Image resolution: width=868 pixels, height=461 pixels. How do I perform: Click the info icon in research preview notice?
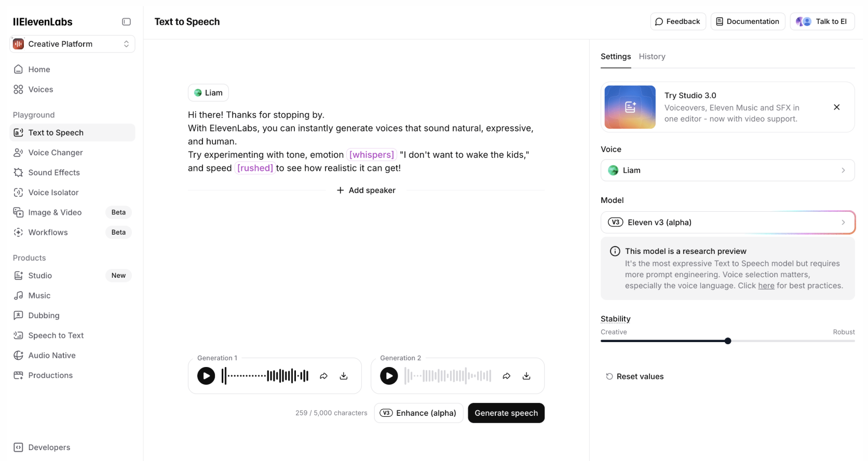pos(615,251)
